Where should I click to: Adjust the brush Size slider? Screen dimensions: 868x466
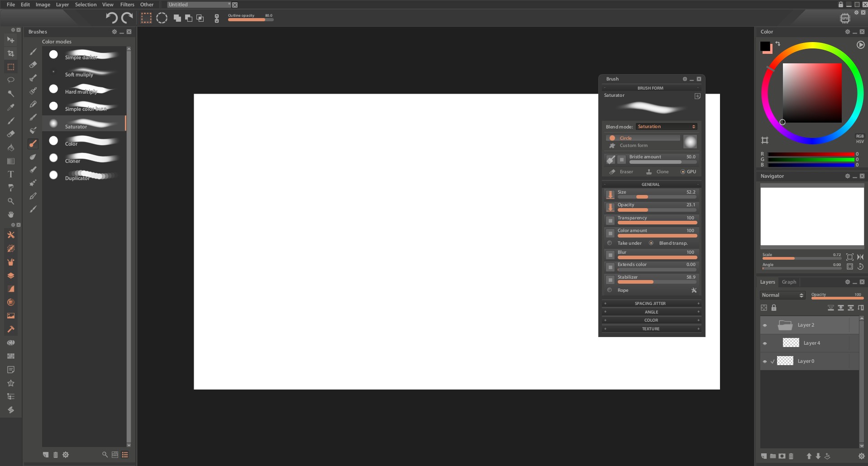[x=657, y=197]
